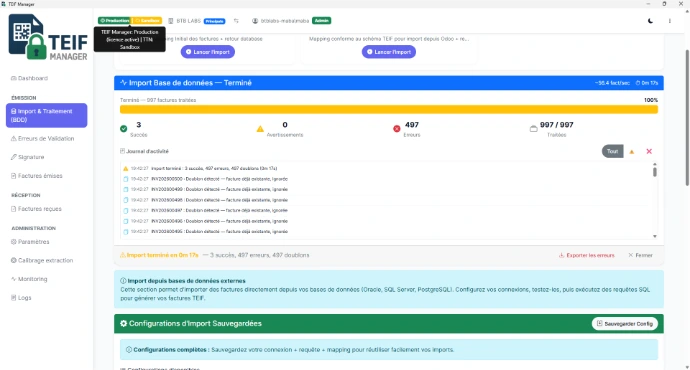Click the 'Import terminé en 0m 17s' status text
This screenshot has width=690, height=370.
(x=159, y=255)
